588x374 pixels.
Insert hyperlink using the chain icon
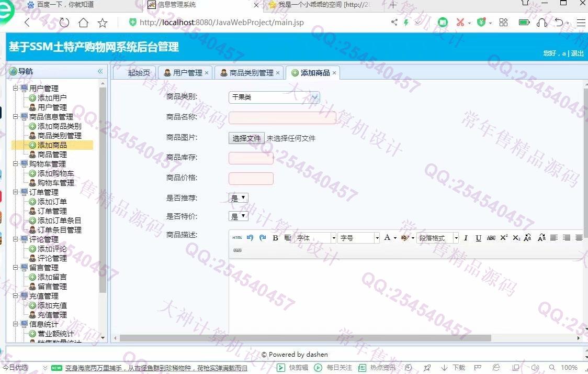pyautogui.click(x=237, y=250)
